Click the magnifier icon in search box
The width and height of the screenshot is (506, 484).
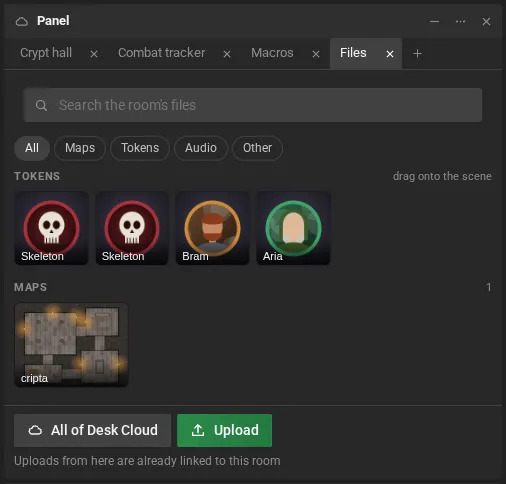click(41, 105)
